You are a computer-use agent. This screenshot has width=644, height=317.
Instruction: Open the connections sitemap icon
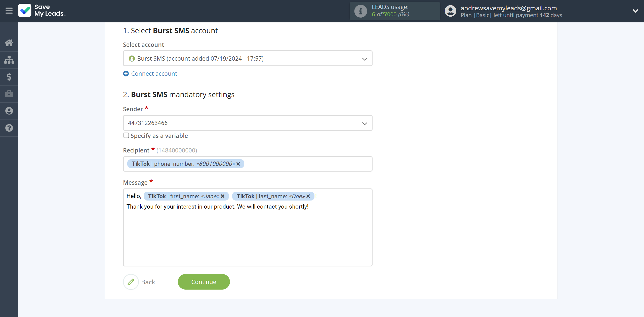coord(9,60)
